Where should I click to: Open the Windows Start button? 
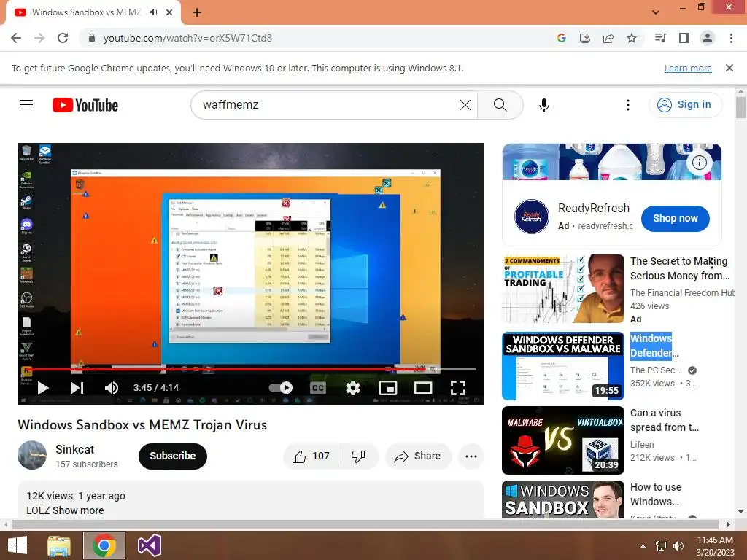(18, 545)
